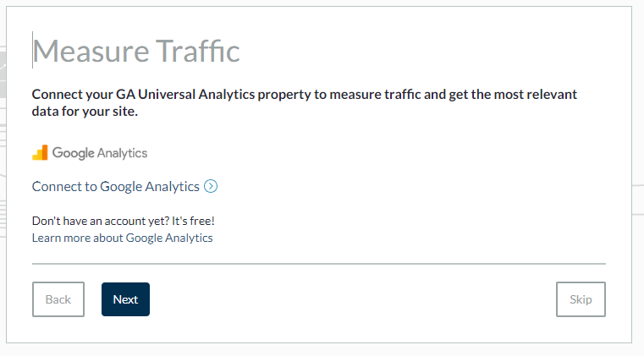Screen dimensions: 644x356
Task: Click the orange Google Analytics bar-chart logo
Action: pos(40,153)
